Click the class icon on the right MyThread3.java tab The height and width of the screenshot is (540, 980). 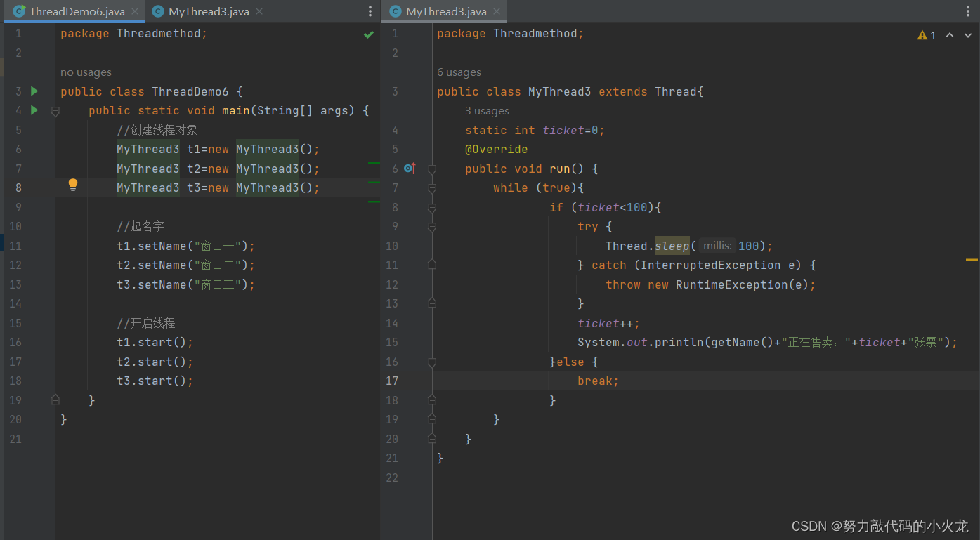(x=396, y=11)
